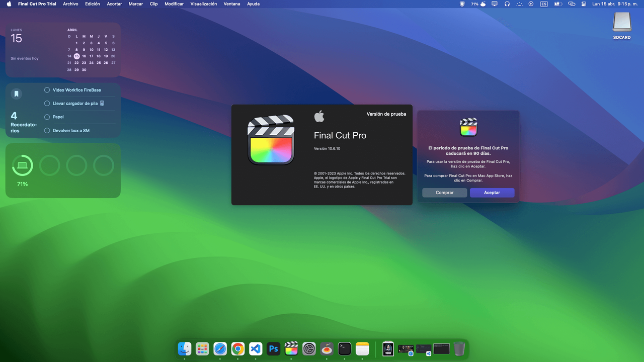This screenshot has height=362, width=644.
Task: Click Comprar to buy Final Cut Pro
Action: 445,193
